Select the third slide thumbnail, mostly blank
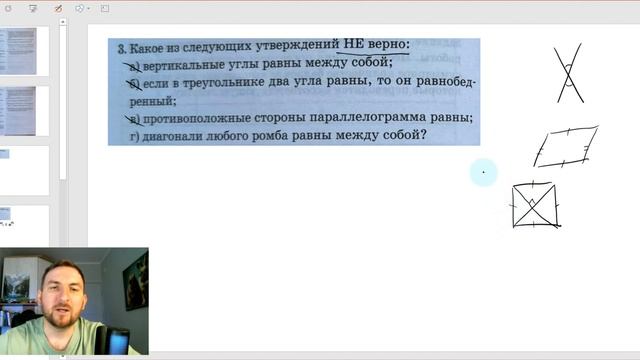 24,170
